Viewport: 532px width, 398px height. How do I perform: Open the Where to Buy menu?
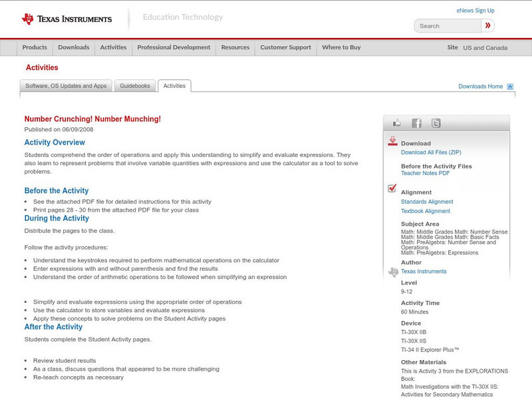(341, 47)
